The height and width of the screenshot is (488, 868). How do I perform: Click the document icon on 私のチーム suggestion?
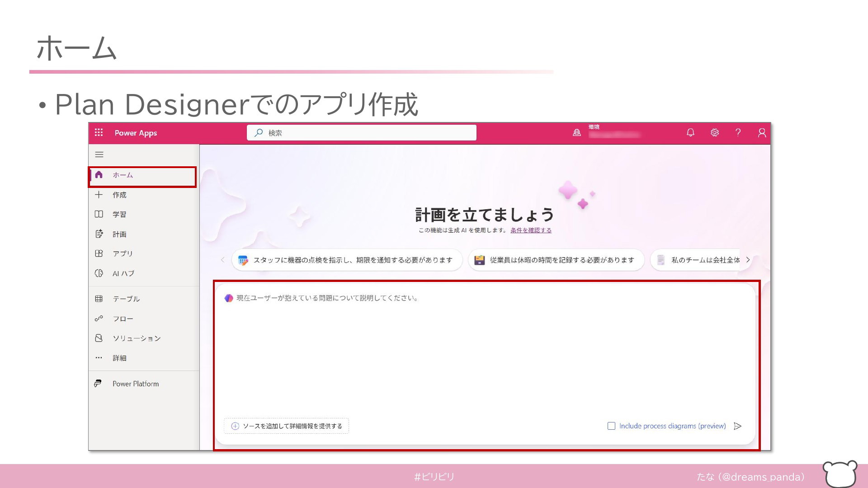(661, 260)
